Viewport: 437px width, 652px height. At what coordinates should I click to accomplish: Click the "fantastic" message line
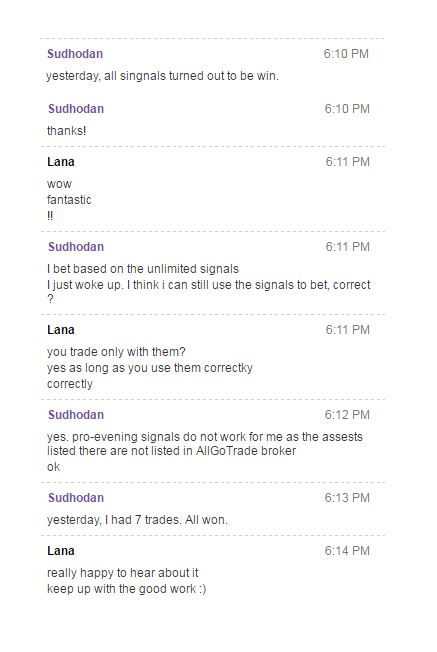tap(69, 200)
